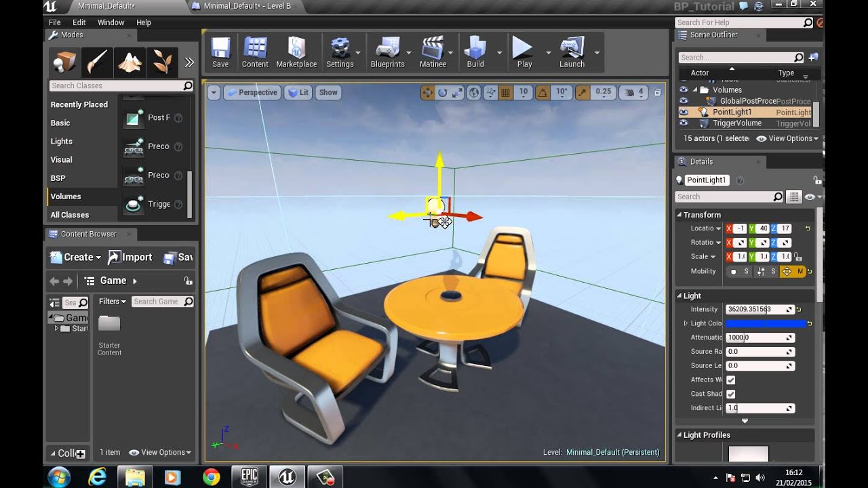This screenshot has width=868, height=488.
Task: Open the Details property matrix grid icon
Action: 793,197
